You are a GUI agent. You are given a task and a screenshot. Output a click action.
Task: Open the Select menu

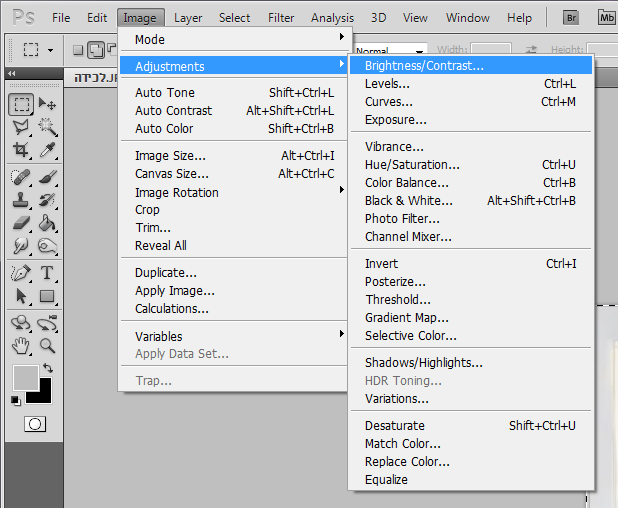pyautogui.click(x=235, y=18)
